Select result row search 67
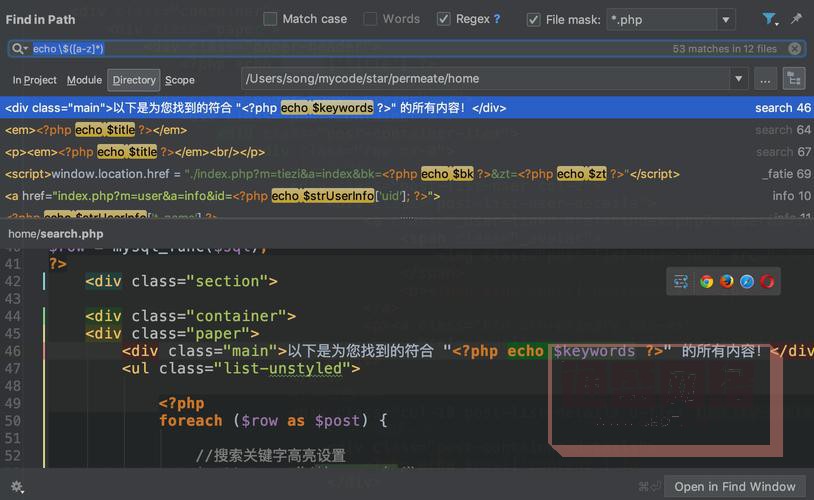The image size is (814, 500). (407, 152)
